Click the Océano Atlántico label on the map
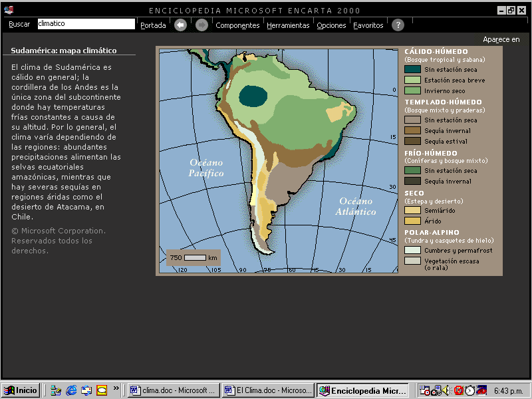 click(x=356, y=206)
